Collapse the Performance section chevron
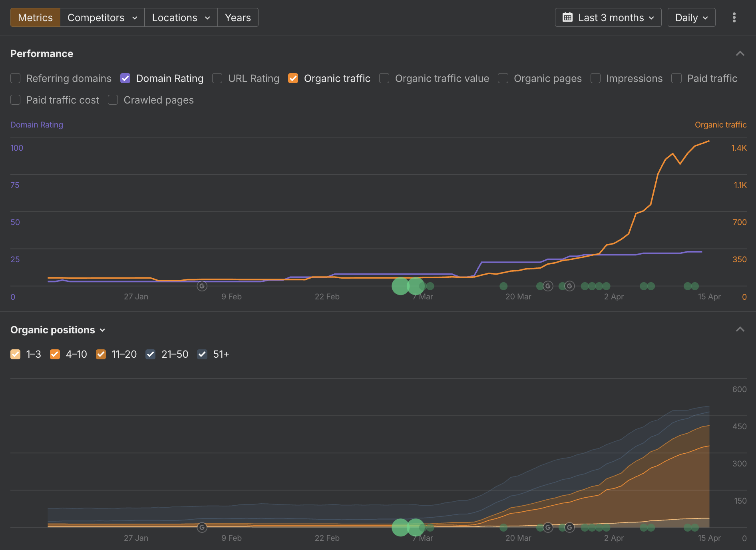The image size is (756, 550). click(x=740, y=54)
